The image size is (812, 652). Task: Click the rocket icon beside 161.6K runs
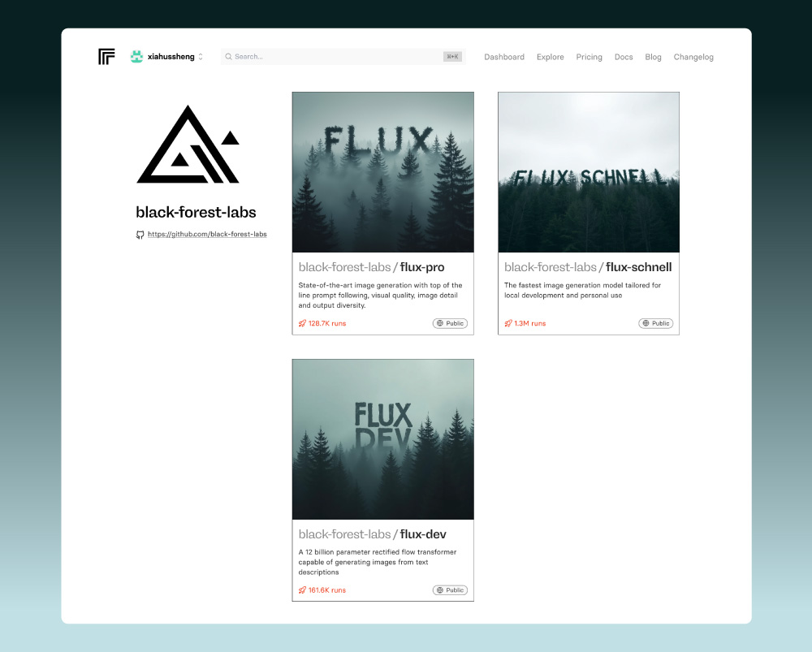tap(302, 590)
